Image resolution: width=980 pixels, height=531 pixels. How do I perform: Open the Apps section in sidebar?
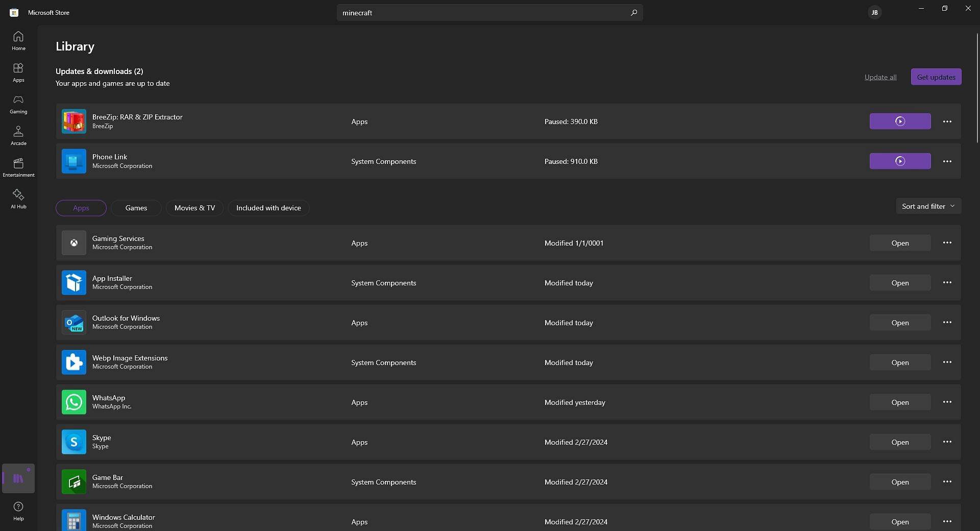[18, 73]
